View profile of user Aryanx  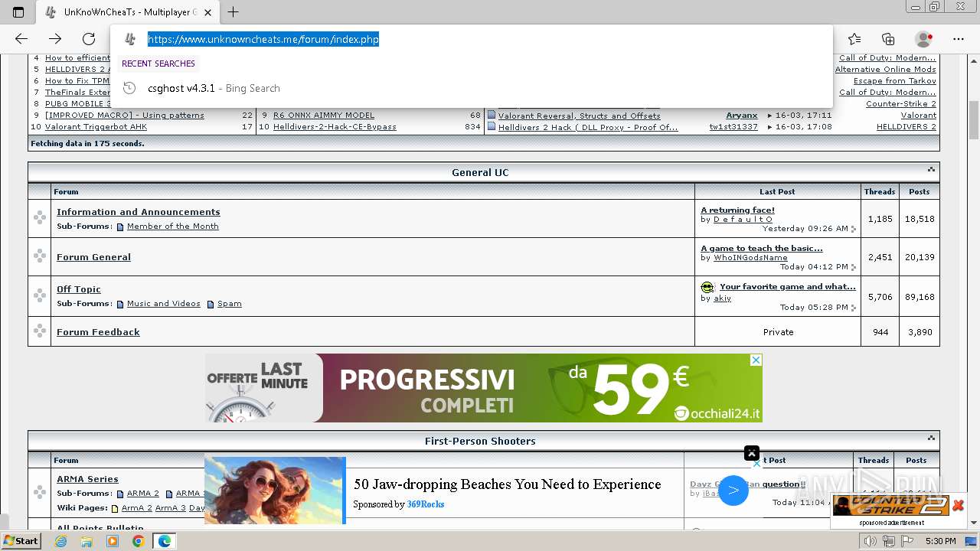[742, 116]
